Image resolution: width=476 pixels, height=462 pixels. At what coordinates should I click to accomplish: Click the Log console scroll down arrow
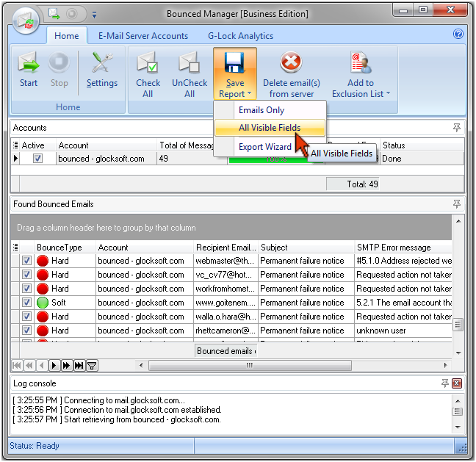458,427
